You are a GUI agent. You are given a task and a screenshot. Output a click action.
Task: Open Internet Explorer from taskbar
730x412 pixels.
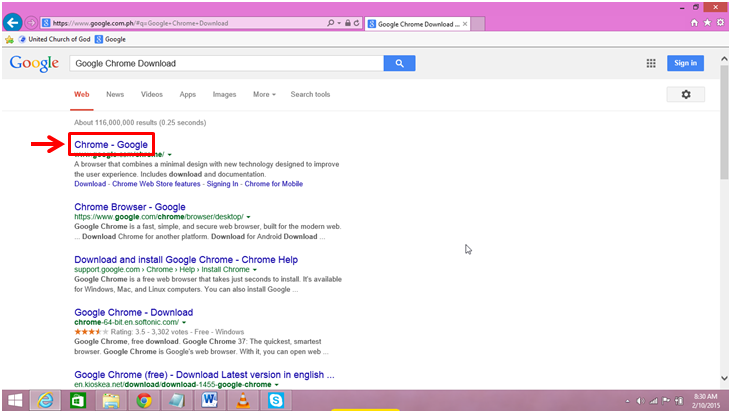pyautogui.click(x=45, y=400)
